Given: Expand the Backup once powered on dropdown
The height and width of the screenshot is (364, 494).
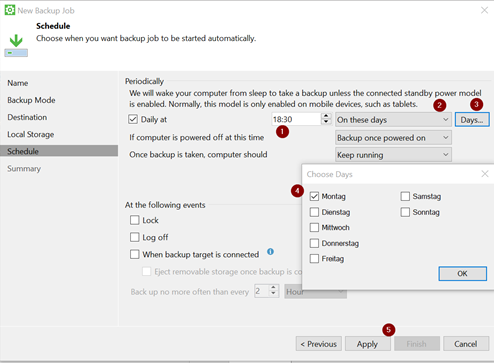Looking at the screenshot, I should (393, 138).
